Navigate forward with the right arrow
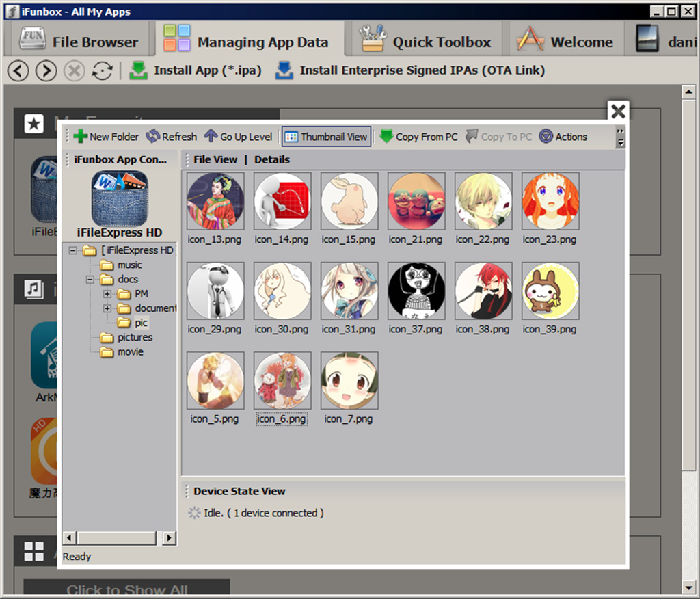This screenshot has height=599, width=700. (x=46, y=70)
